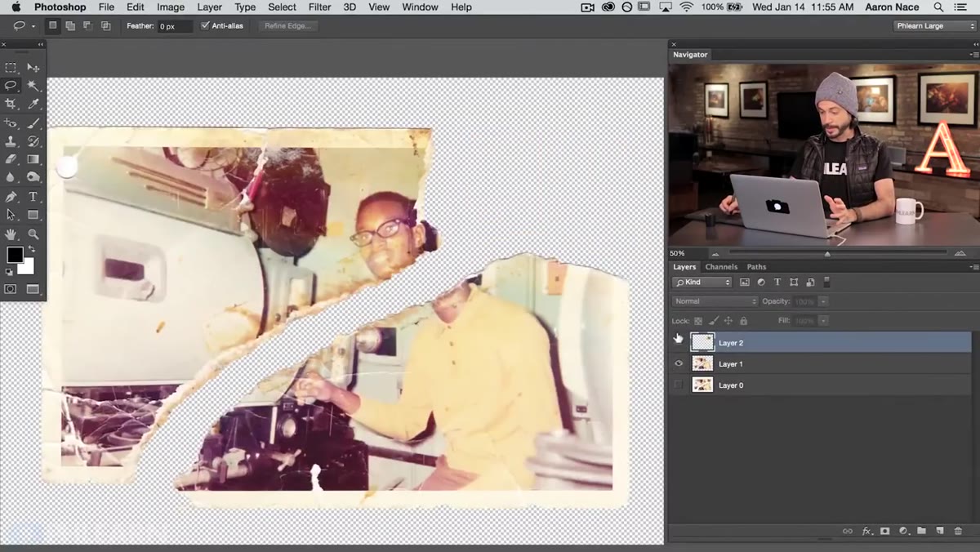Click the link layers icon

(x=848, y=532)
